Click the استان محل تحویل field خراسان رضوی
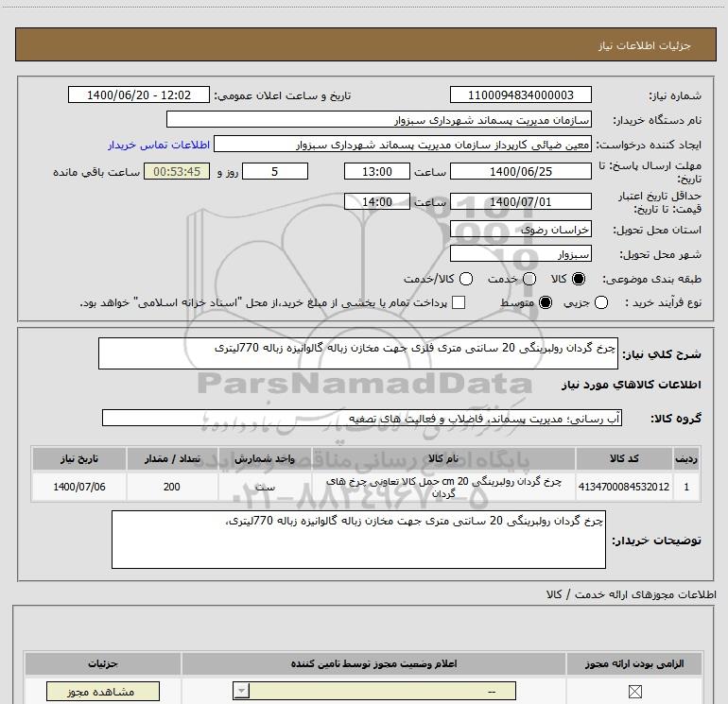Viewport: 728px width, 704px height. tap(520, 230)
